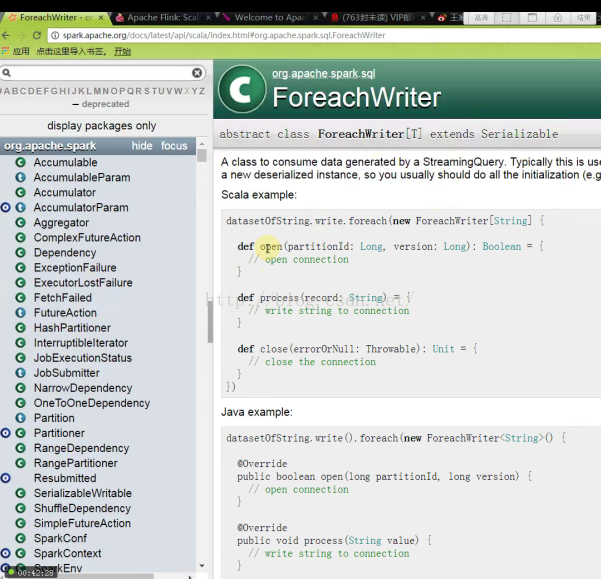The image size is (601, 579).
Task: Click in the class search input field
Action: [x=102, y=73]
